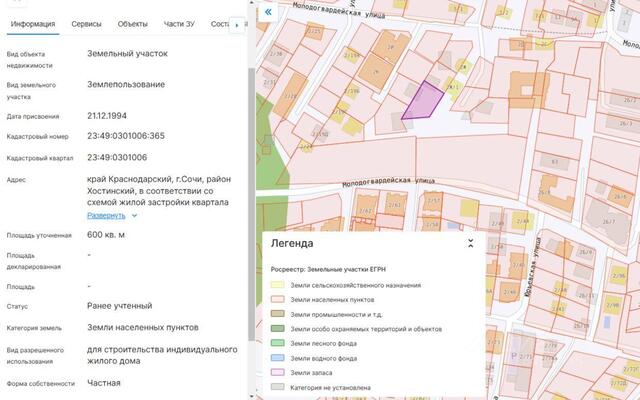Collapse the side panel with double-chevron icon
This screenshot has width=640, height=400.
pos(268,12)
